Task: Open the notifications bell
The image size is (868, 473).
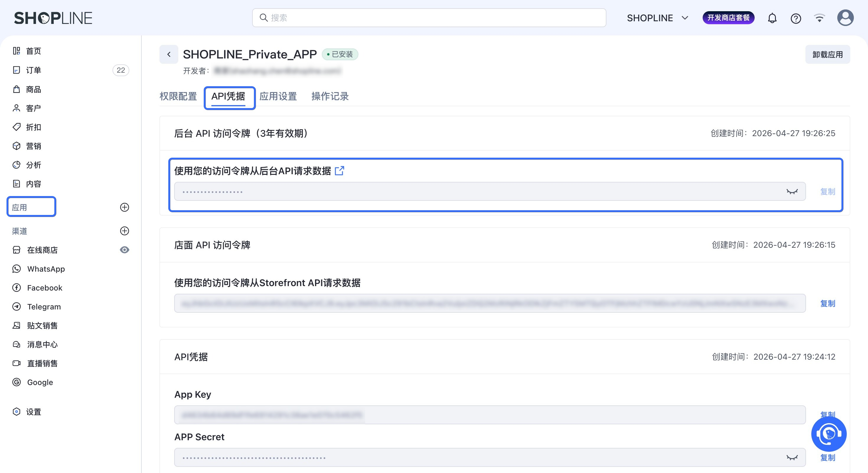Action: 772,18
